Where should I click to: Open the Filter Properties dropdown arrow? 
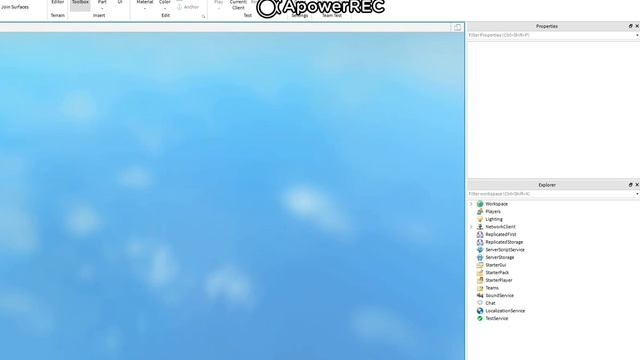click(x=637, y=36)
